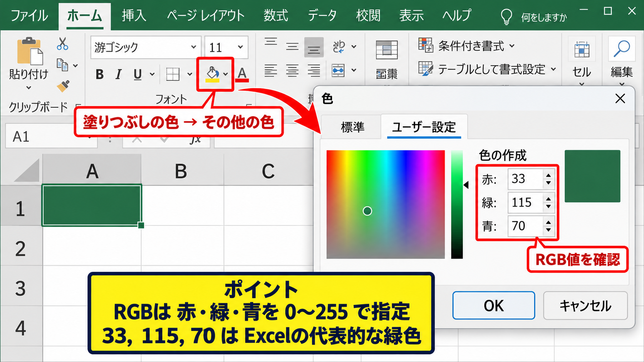
Task: Click the Paste clipboard icon
Action: point(29,51)
